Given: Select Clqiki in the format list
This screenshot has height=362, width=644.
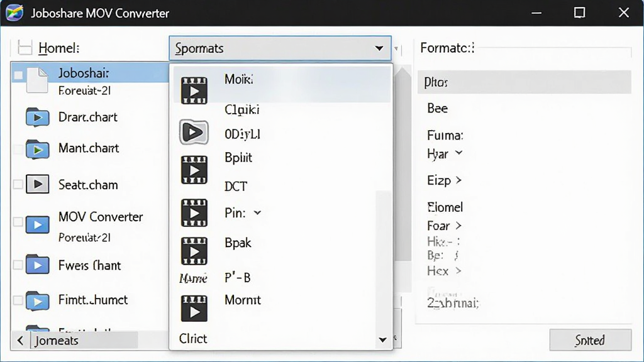Looking at the screenshot, I should click(x=242, y=110).
